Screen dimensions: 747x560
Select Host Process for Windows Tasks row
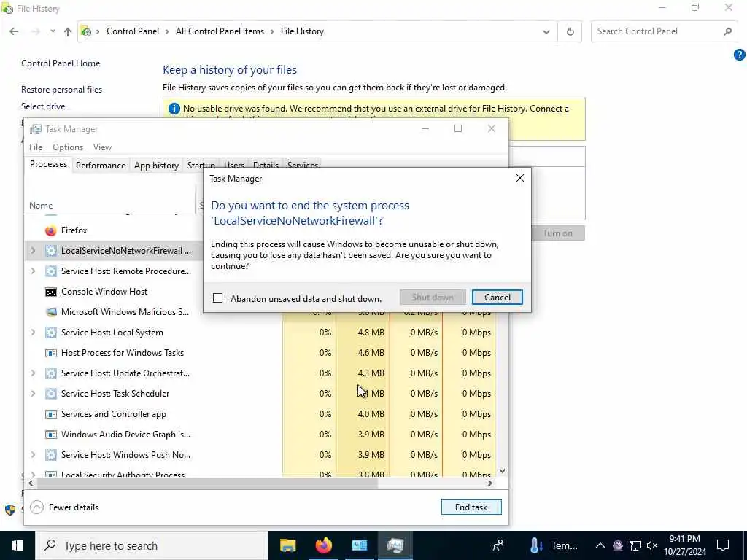click(x=260, y=353)
